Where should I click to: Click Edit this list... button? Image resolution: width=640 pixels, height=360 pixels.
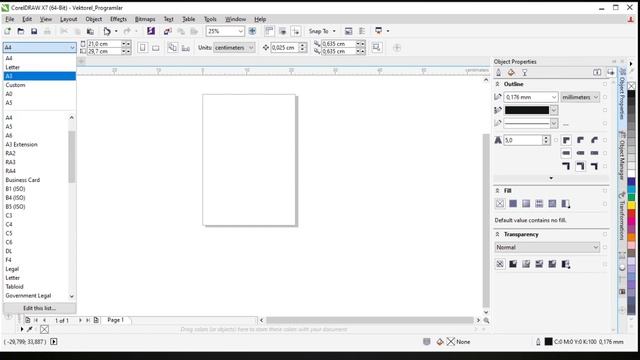tap(39, 308)
